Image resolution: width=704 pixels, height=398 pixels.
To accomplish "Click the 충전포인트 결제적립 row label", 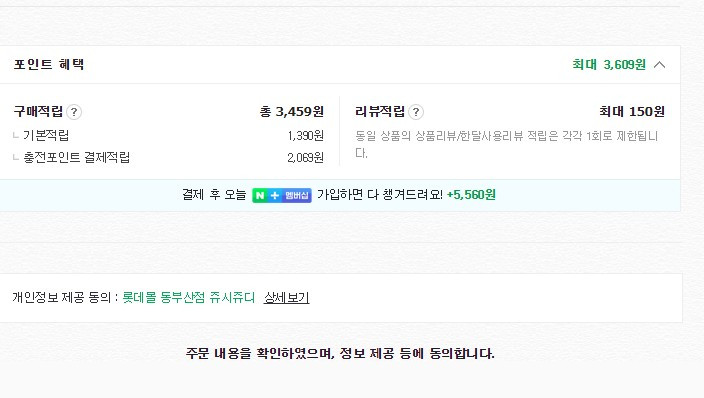I will tap(76, 157).
